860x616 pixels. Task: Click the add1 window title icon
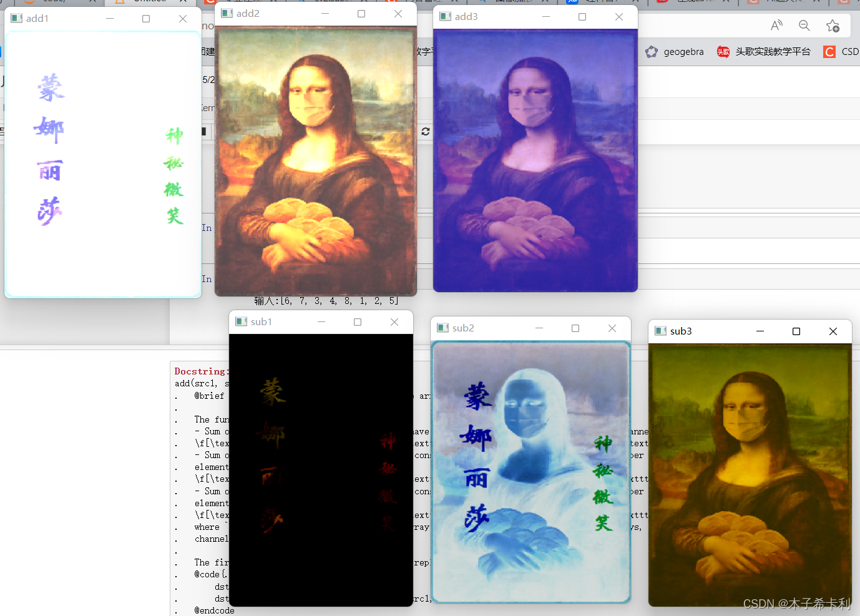tap(17, 19)
